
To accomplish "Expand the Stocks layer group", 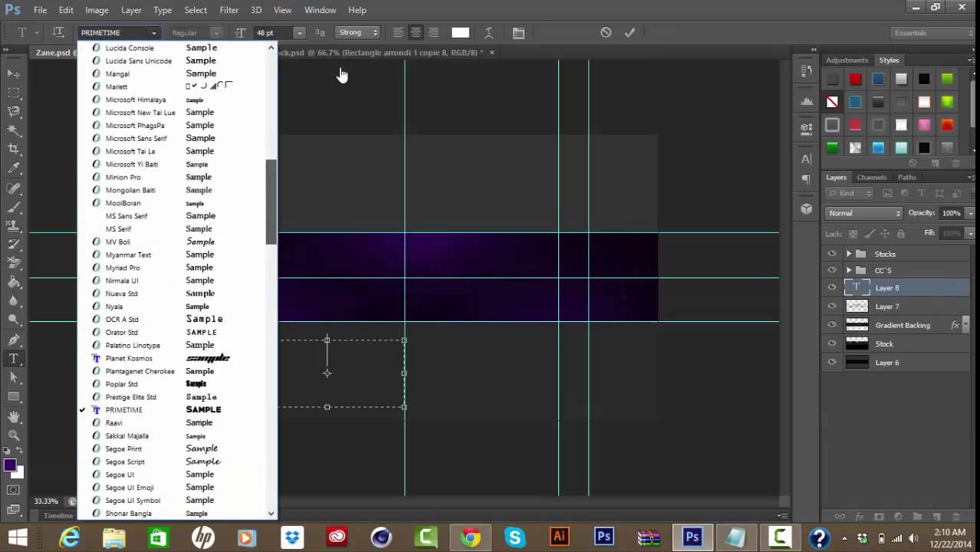I will [x=848, y=254].
